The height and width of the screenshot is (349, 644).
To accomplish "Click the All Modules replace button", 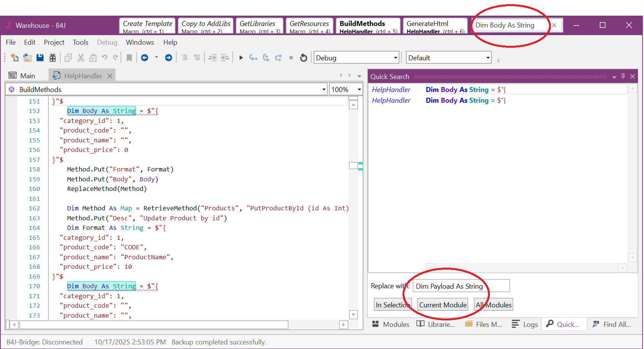I will pos(493,305).
